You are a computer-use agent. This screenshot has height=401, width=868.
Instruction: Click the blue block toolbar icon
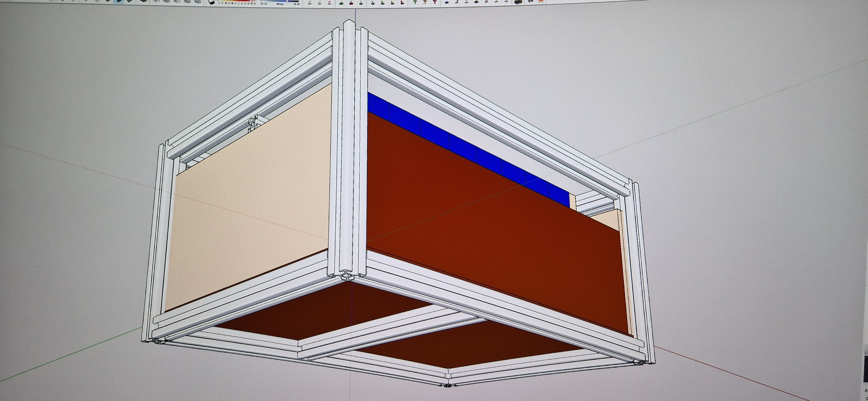click(x=446, y=2)
